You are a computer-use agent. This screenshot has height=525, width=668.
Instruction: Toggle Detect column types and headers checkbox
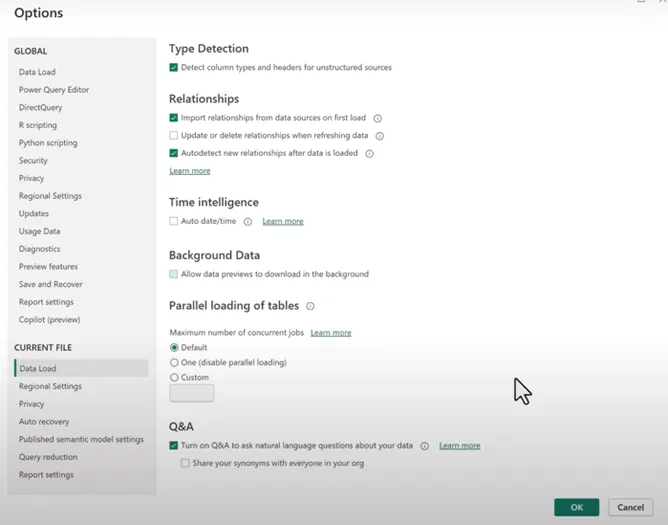pyautogui.click(x=173, y=67)
